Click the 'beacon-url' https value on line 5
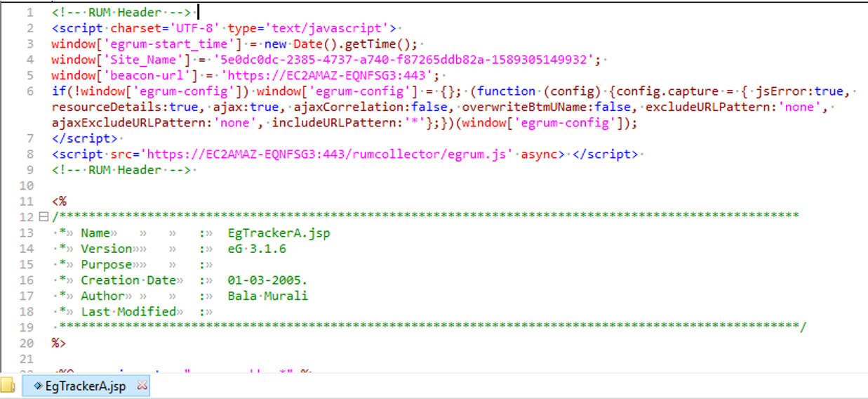This screenshot has width=868, height=399. (x=330, y=76)
